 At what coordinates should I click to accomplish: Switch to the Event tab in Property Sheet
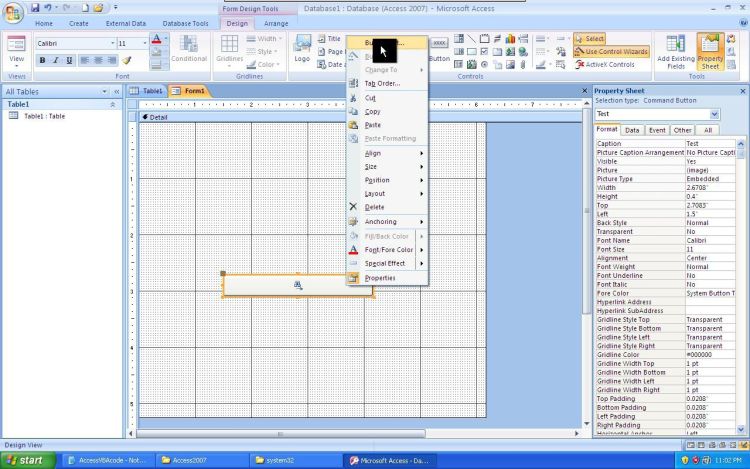click(x=657, y=130)
